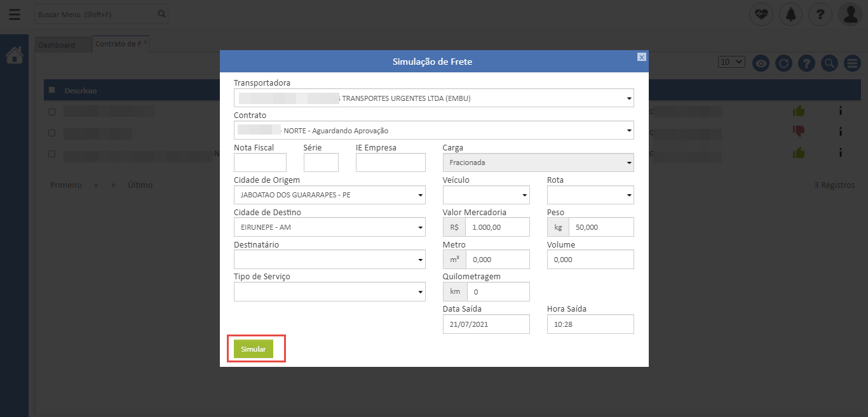This screenshot has height=417, width=868.
Task: Click the Nota Fiscal input field
Action: click(x=260, y=162)
